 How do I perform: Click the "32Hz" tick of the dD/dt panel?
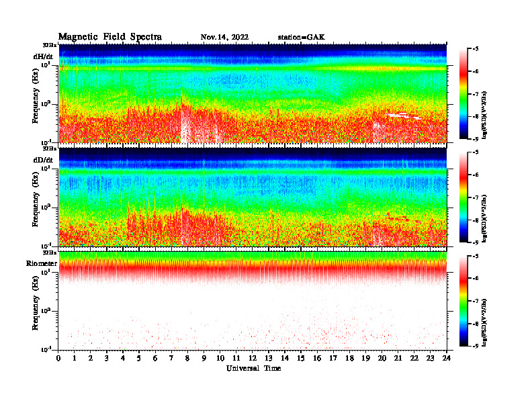pyautogui.click(x=50, y=148)
